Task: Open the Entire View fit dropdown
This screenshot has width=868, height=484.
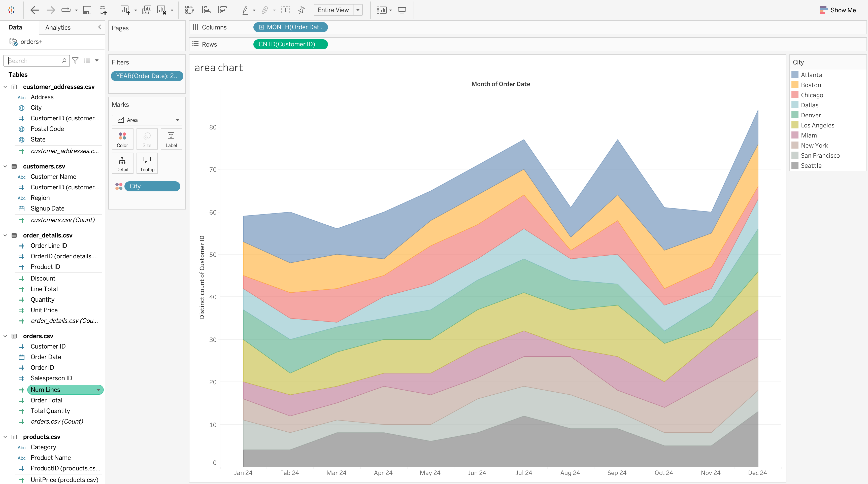Action: (x=358, y=10)
